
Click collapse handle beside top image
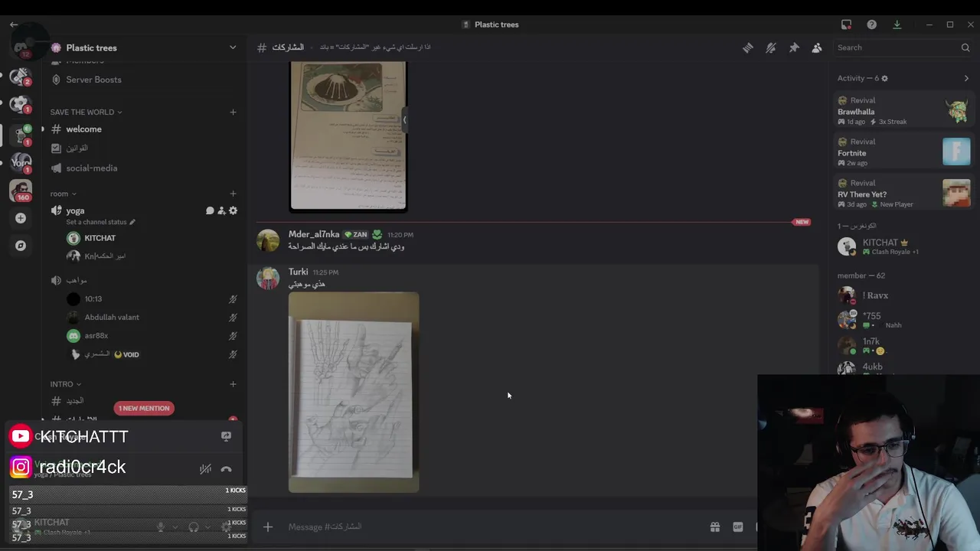405,119
